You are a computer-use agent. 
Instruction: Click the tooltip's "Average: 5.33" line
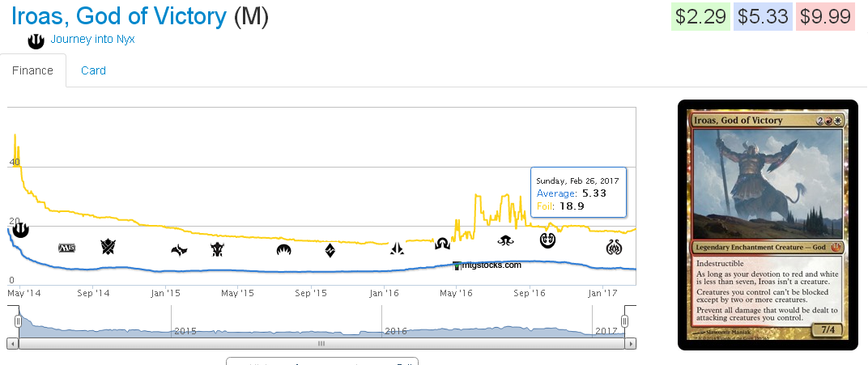572,193
